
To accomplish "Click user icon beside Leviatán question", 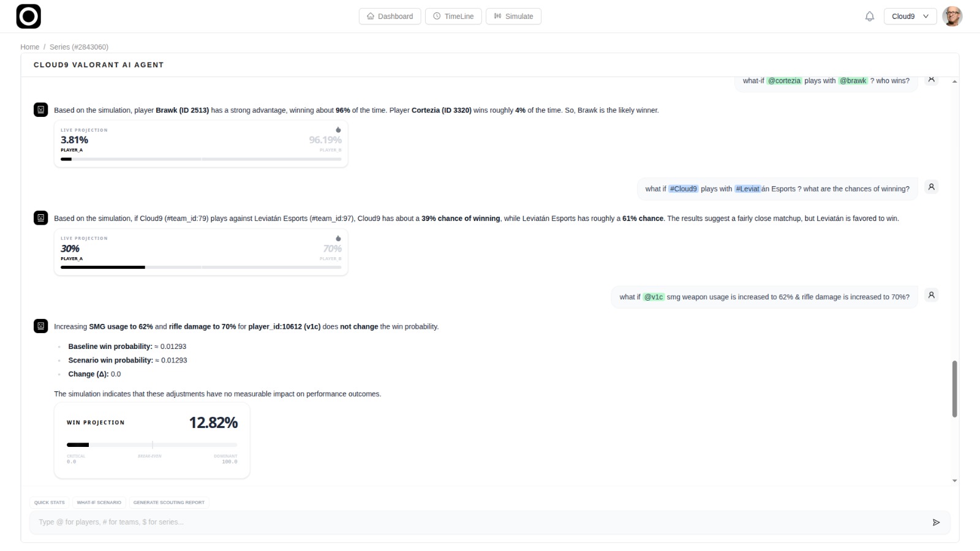I will click(931, 187).
